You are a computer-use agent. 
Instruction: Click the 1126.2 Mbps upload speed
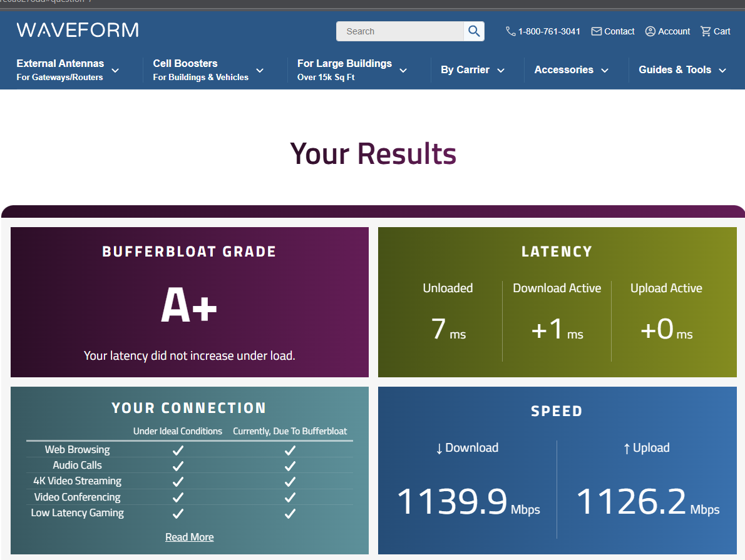coord(647,502)
